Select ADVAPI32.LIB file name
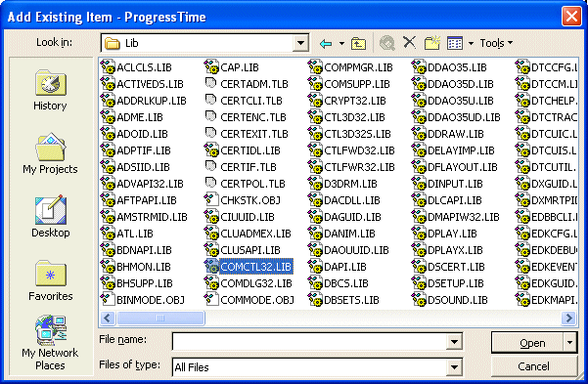The width and height of the screenshot is (588, 384). tap(150, 184)
